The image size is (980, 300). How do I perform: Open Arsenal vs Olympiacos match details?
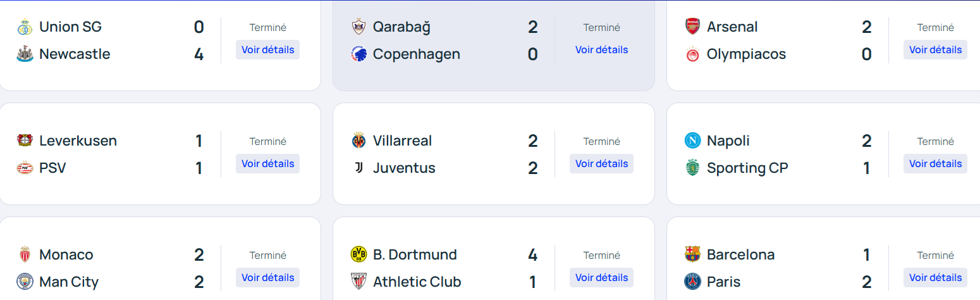[935, 49]
